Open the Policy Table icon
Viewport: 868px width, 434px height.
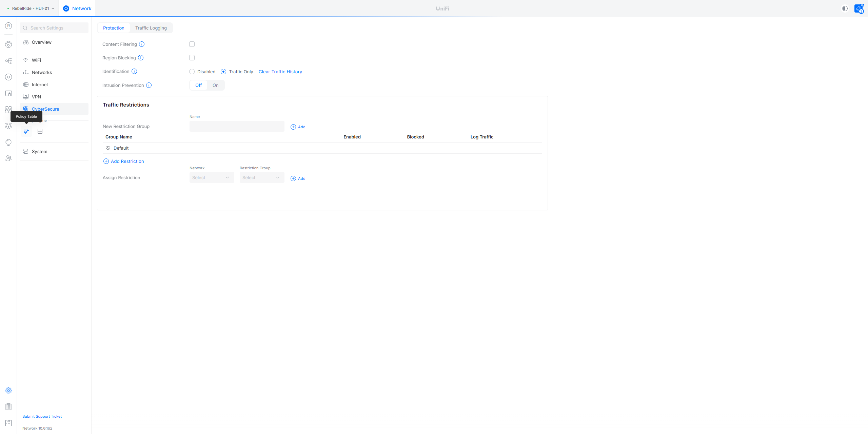[x=26, y=131]
